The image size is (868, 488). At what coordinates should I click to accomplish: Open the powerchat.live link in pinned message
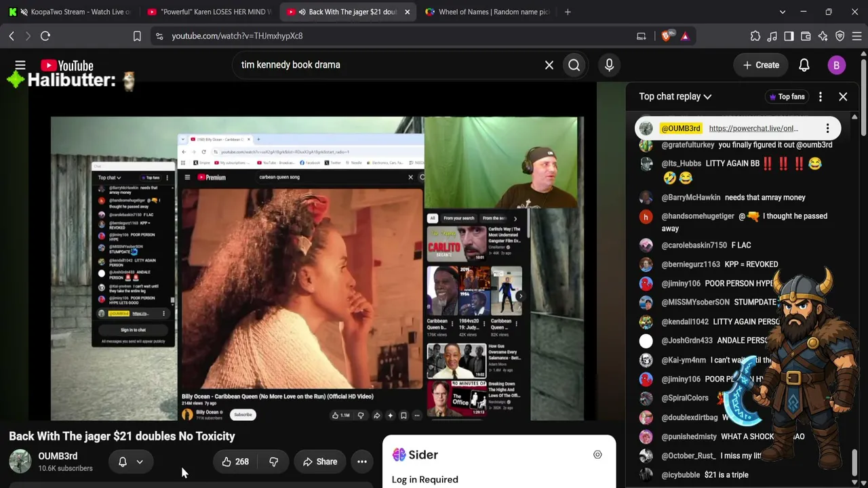(x=753, y=128)
